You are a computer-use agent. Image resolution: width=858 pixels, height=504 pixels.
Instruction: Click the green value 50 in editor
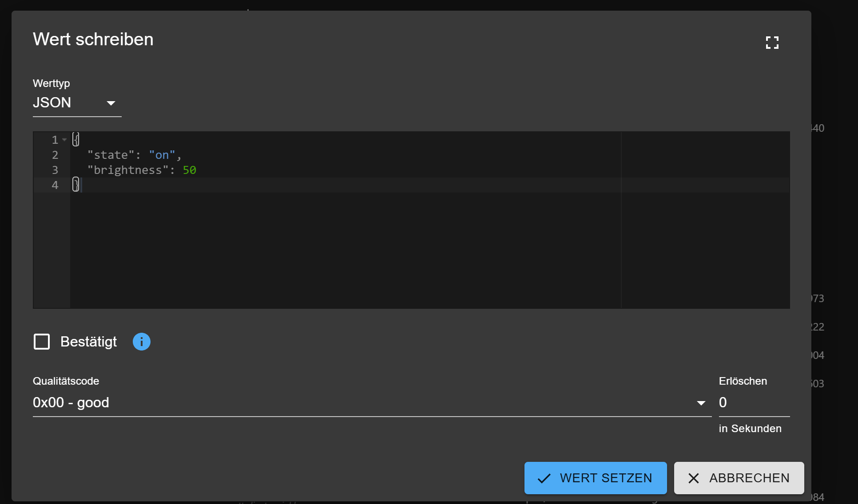click(x=190, y=170)
